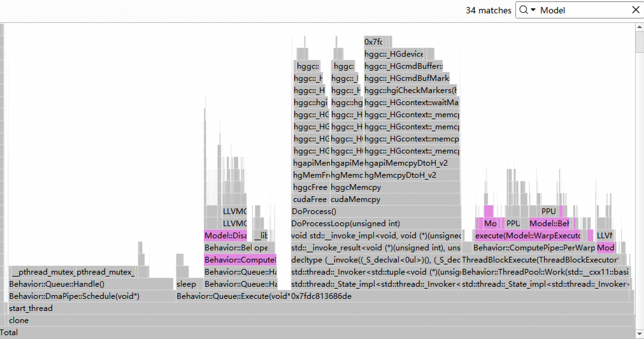Click the search magnifier icon

point(523,10)
